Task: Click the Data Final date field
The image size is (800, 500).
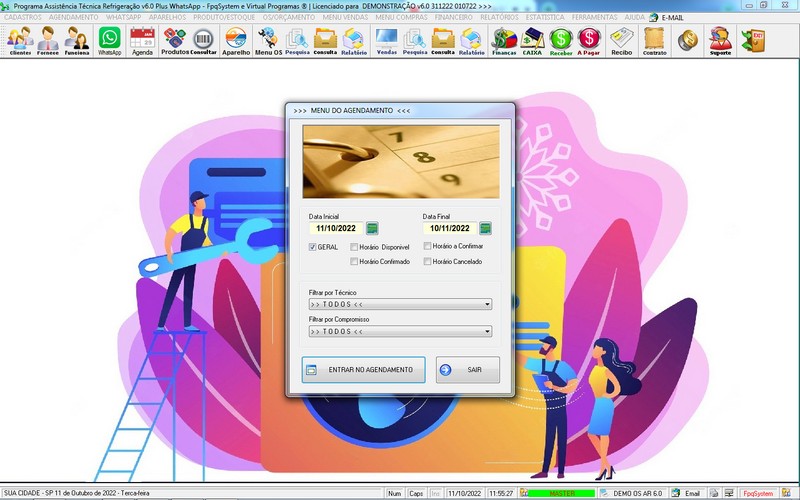Action: point(449,228)
